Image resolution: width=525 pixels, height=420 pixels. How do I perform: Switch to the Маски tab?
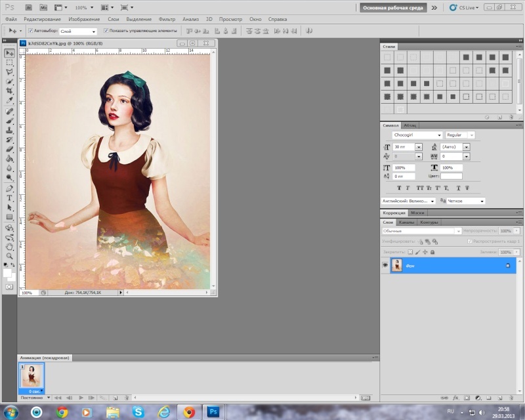pyautogui.click(x=417, y=213)
